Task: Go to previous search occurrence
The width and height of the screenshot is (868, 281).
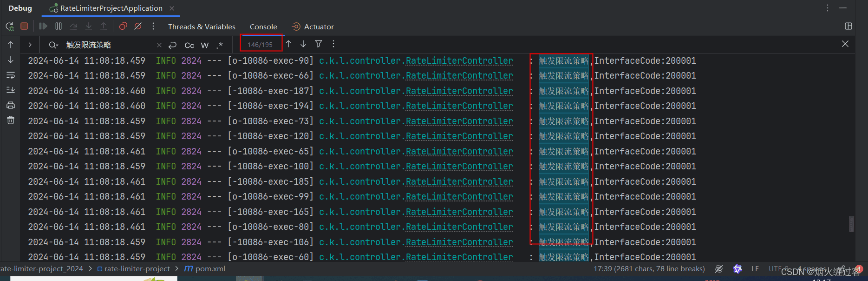Action: [x=288, y=44]
